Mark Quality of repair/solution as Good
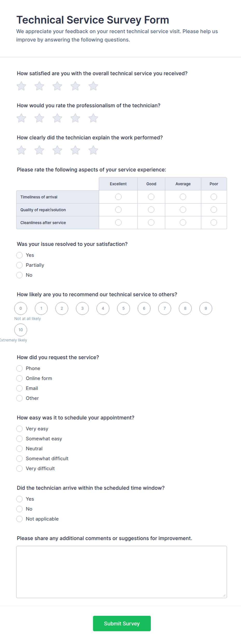Viewport: 241px width, 644px height. pos(151,210)
